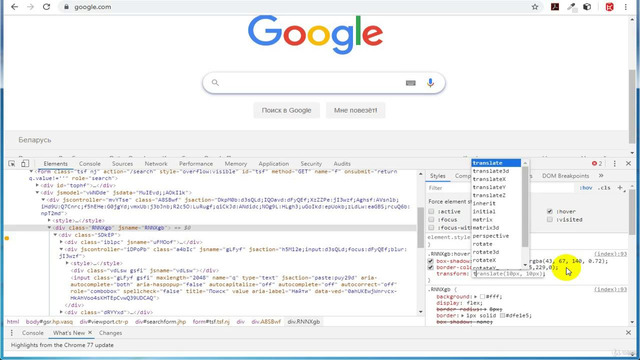This screenshot has width=640, height=360.
Task: Expand the border property shorthand arrow
Action: point(462,316)
